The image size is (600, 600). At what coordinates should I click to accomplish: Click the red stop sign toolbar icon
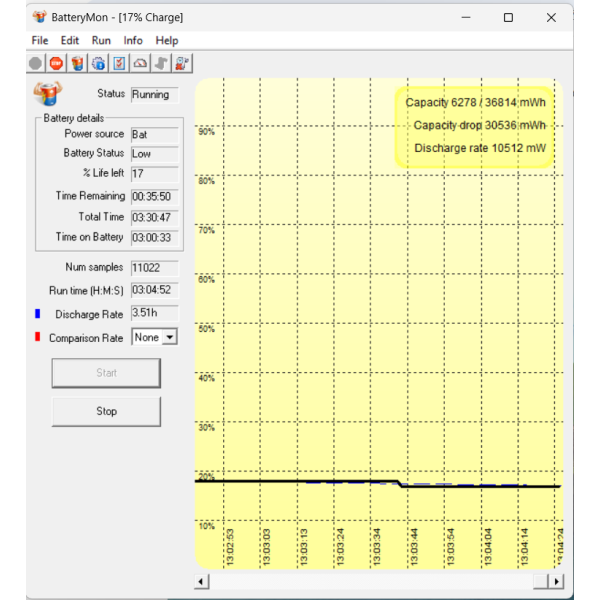(x=56, y=64)
